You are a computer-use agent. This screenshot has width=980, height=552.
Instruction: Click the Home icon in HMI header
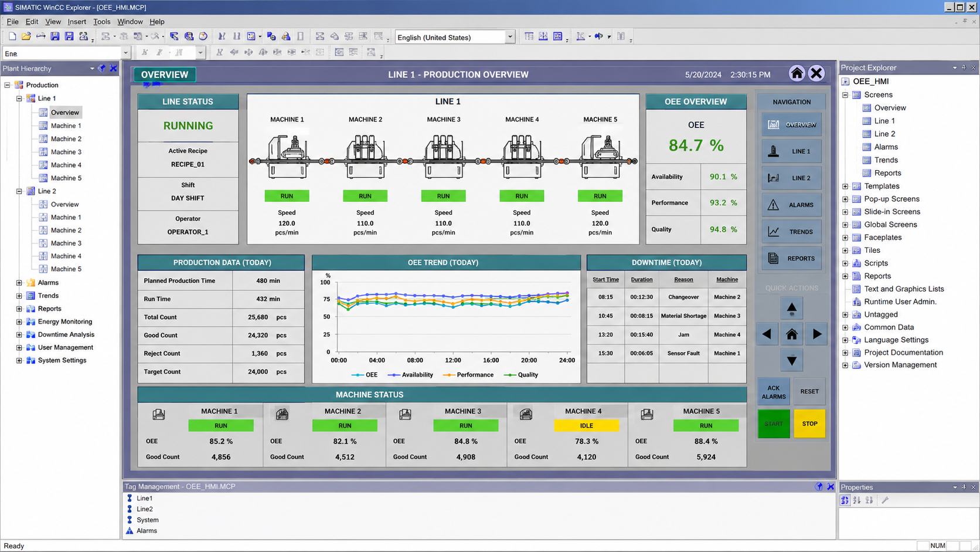[x=797, y=73]
